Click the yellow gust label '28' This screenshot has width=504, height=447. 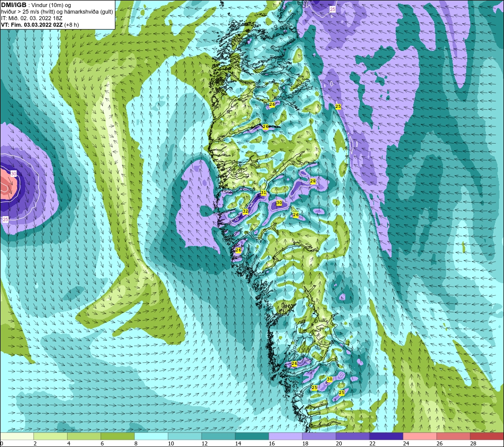(x=313, y=181)
